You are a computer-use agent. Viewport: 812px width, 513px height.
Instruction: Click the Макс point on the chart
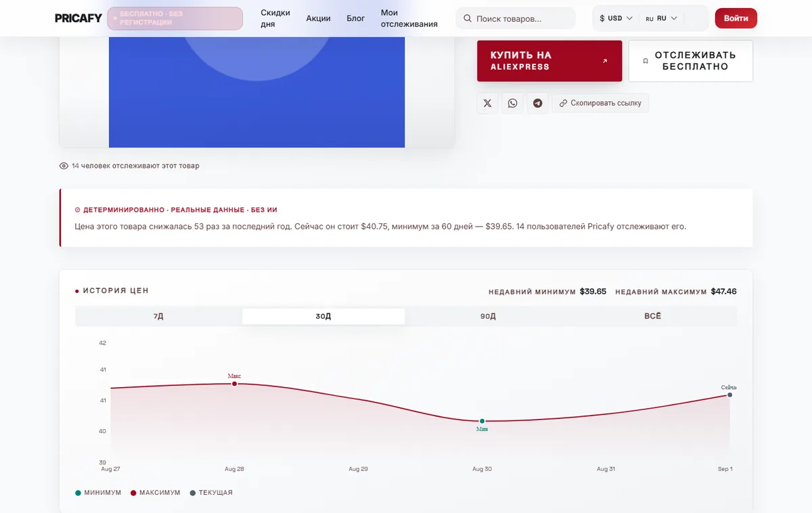234,384
